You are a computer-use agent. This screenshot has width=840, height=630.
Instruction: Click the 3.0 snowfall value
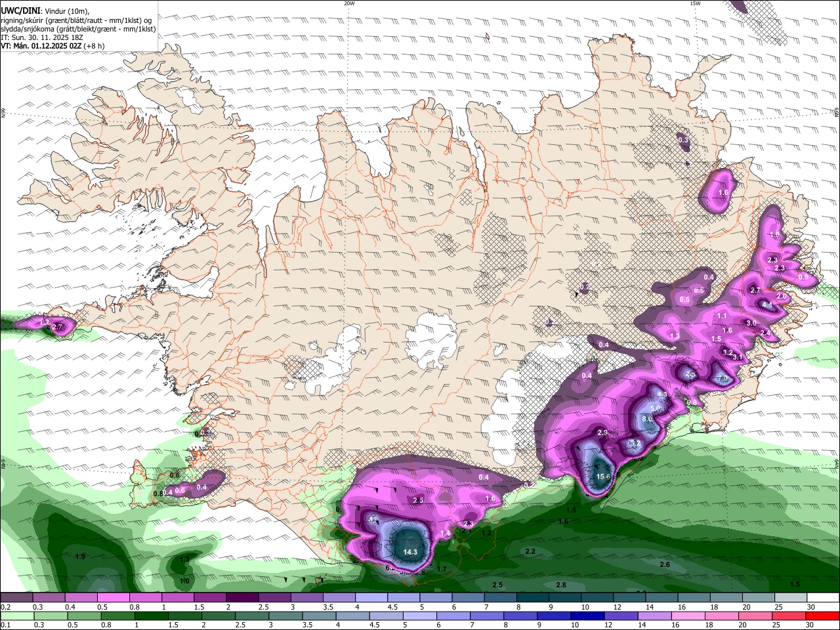click(x=751, y=324)
